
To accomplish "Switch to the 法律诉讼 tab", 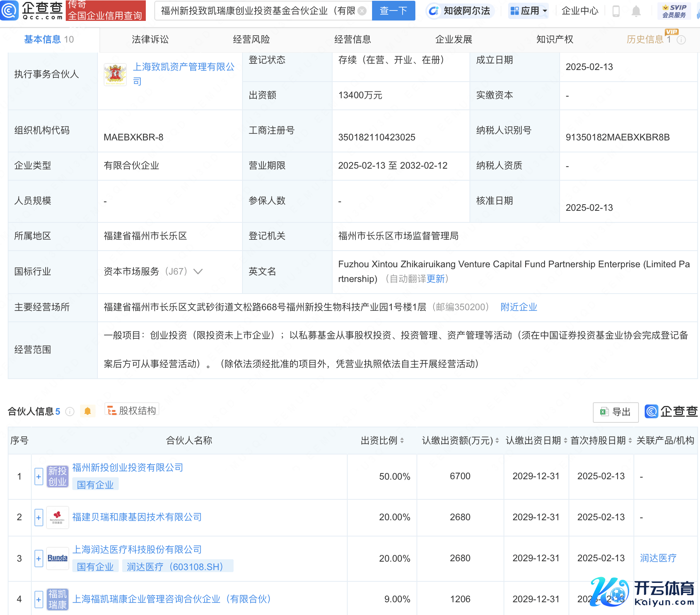I will pyautogui.click(x=150, y=39).
